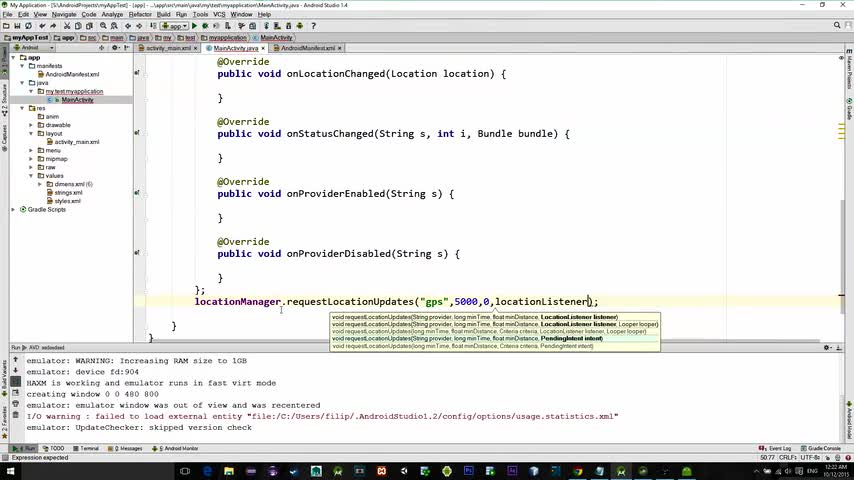Open Windows Start menu

tap(10, 471)
